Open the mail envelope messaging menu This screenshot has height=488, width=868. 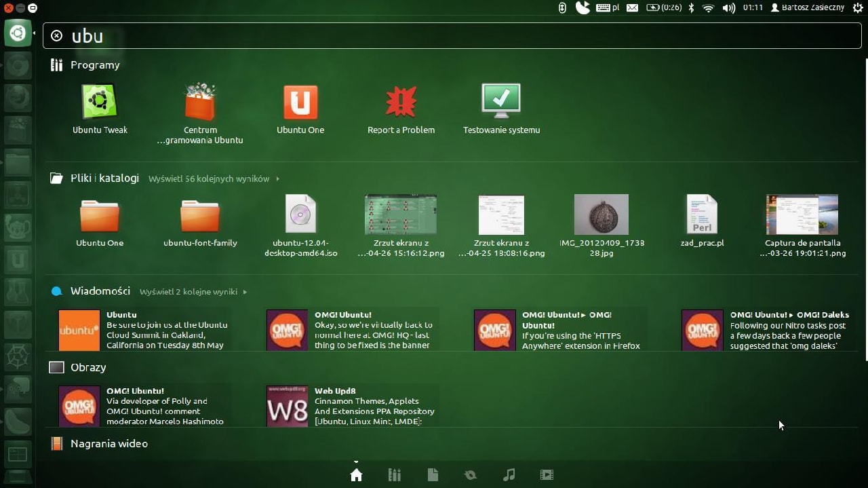pyautogui.click(x=632, y=7)
